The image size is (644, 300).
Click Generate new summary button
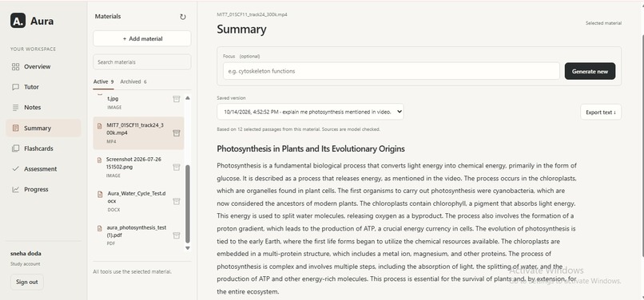(590, 71)
